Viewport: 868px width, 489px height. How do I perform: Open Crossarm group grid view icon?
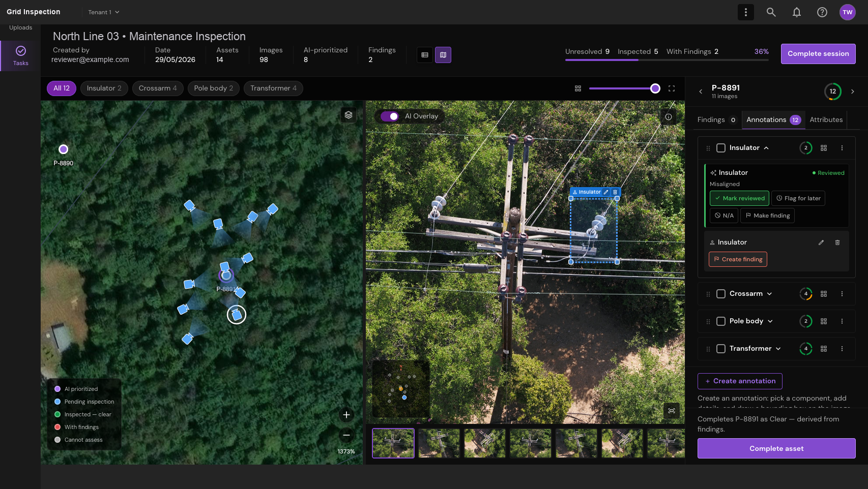(x=824, y=294)
